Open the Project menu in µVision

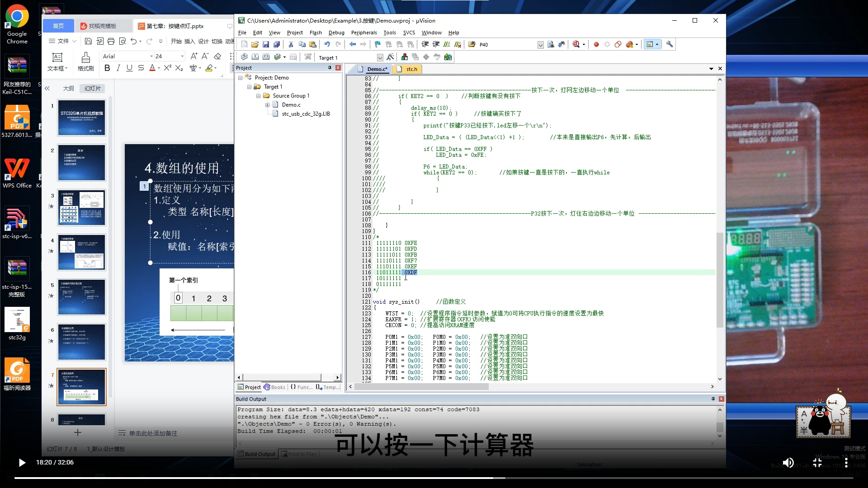[x=295, y=33]
